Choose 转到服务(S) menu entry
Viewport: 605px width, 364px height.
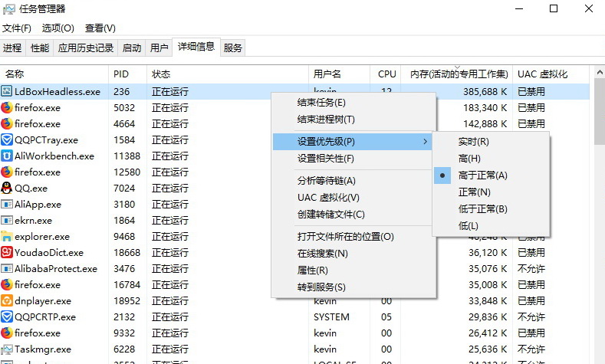(x=353, y=287)
